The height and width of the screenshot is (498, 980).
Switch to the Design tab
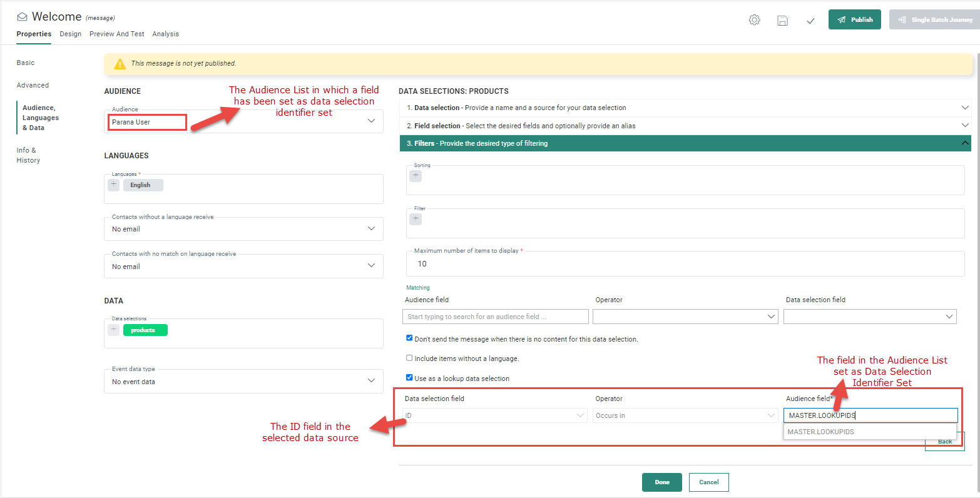click(x=70, y=34)
